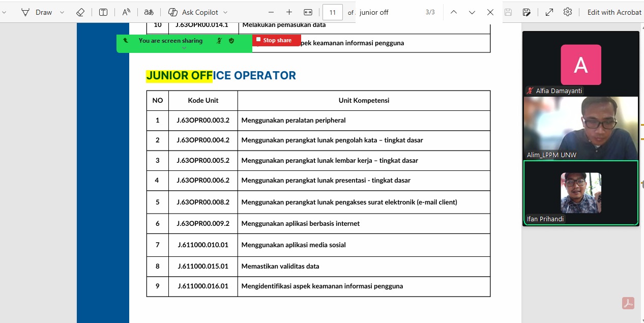The width and height of the screenshot is (644, 323).
Task: Start Read aloud
Action: (x=126, y=12)
